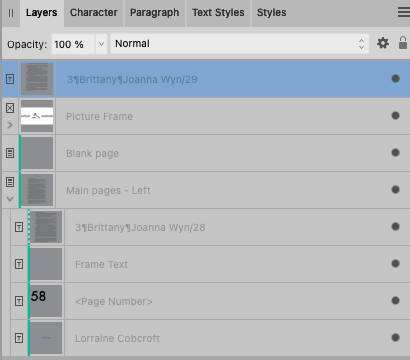Click the <Page Number> layer type icon

(x=19, y=301)
